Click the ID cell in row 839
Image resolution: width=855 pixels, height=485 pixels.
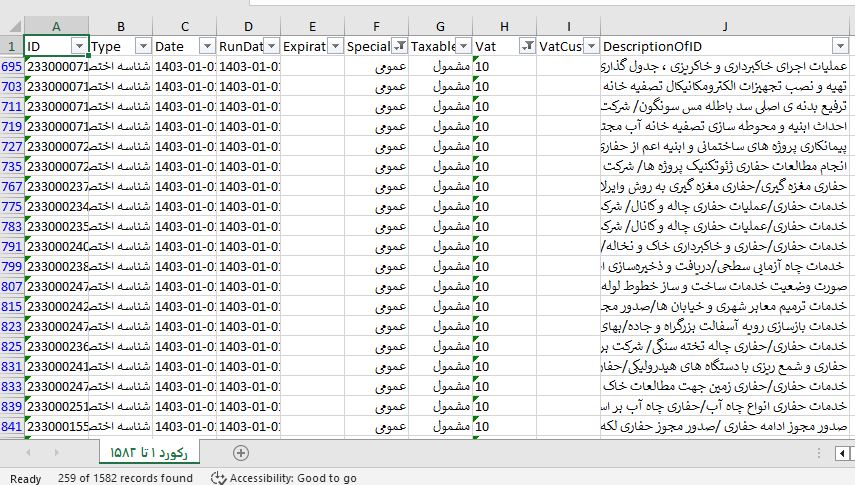pos(56,406)
